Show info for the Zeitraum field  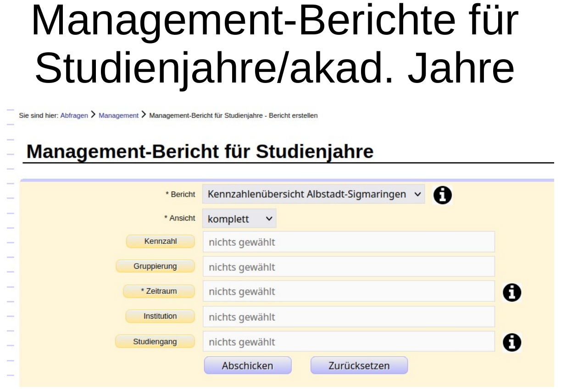click(x=512, y=292)
